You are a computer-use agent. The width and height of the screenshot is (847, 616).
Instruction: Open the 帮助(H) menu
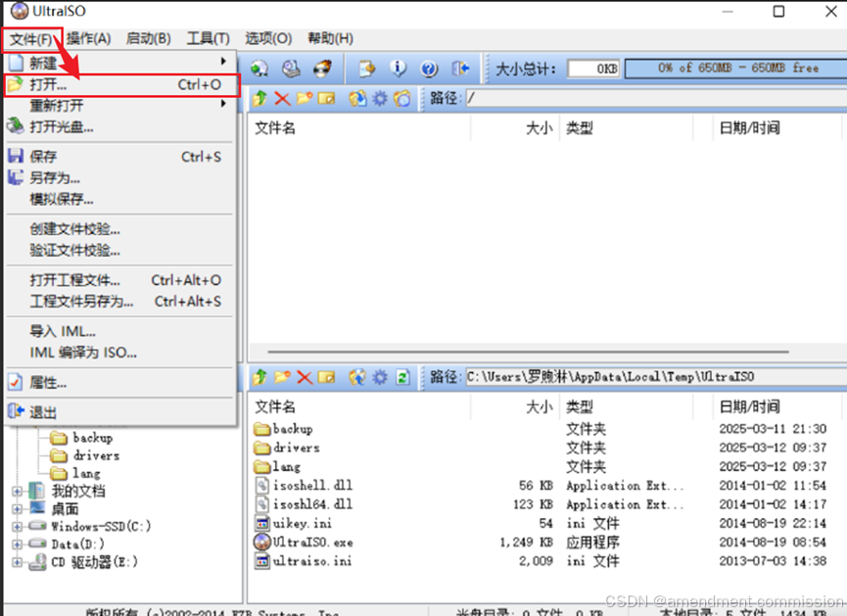[x=331, y=38]
